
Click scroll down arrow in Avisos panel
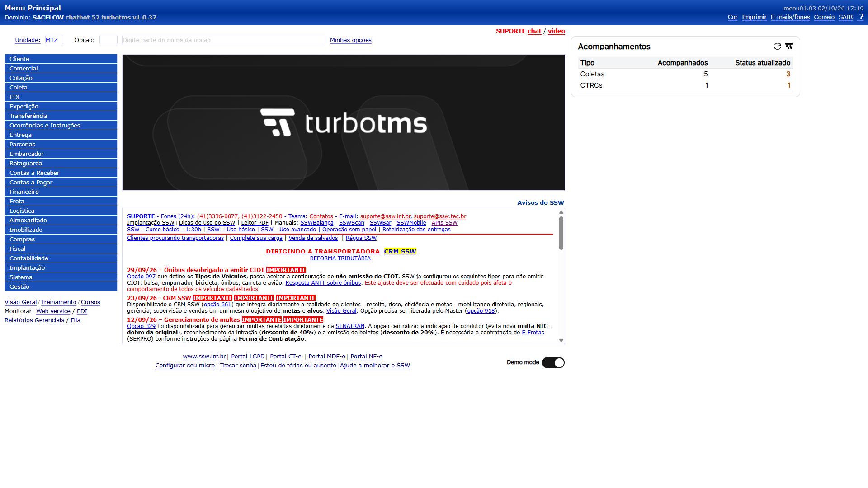(x=561, y=340)
